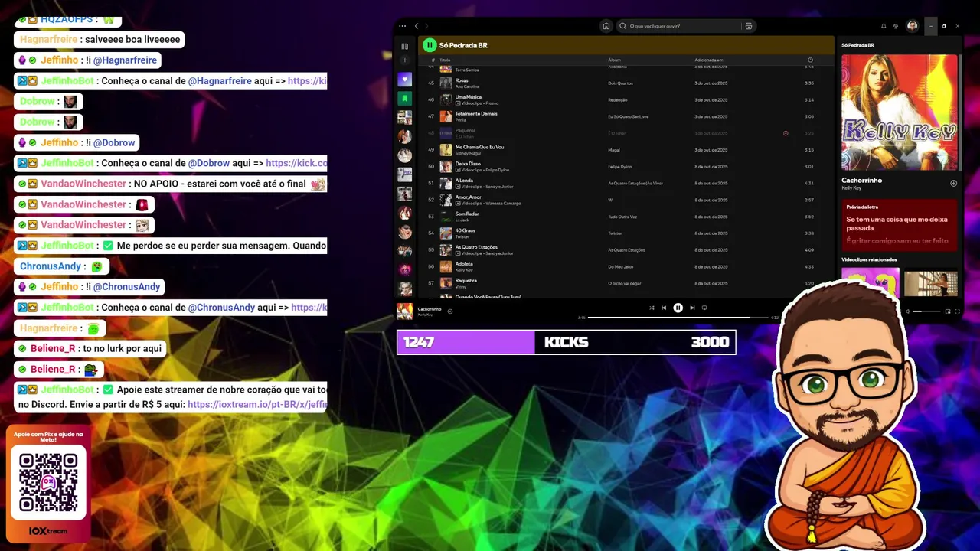Open album link Tudo Outra Vez
This screenshot has width=980, height=551.
(x=622, y=217)
